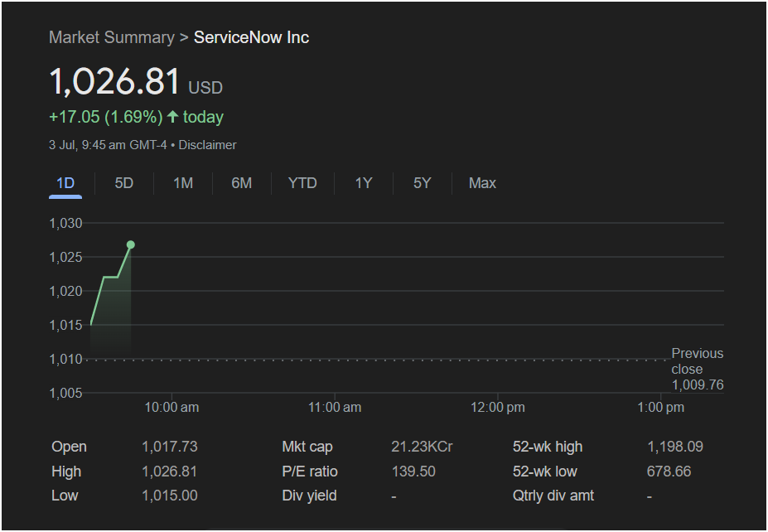Switch to the 5Y tab

pos(422,183)
